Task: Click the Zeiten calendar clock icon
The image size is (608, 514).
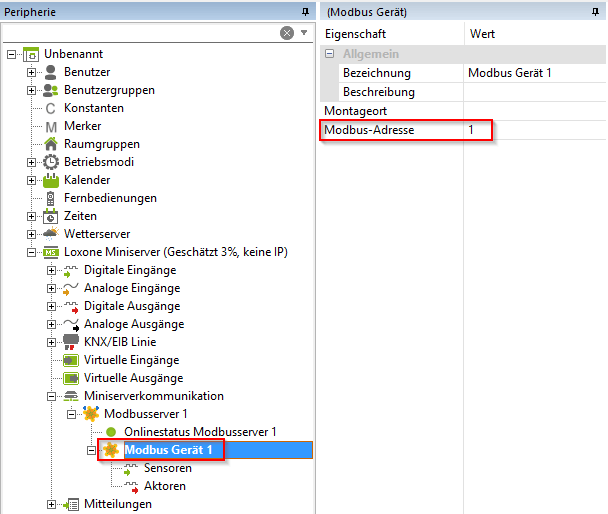Action: pos(50,216)
